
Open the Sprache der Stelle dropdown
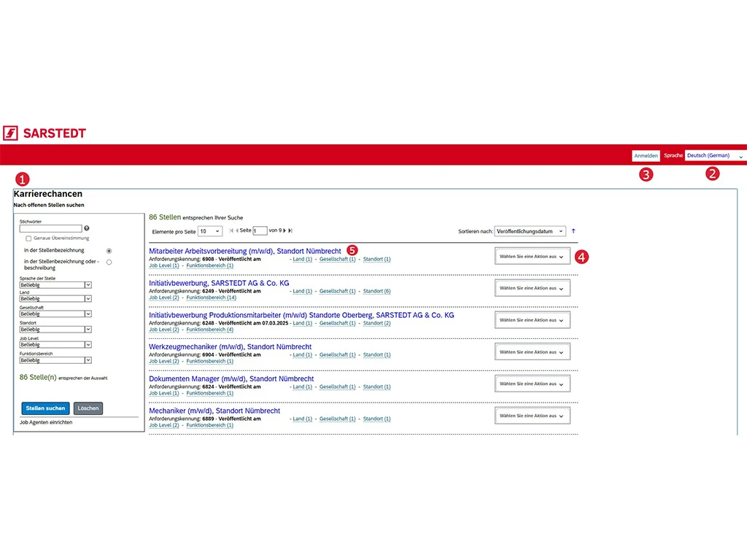point(55,285)
